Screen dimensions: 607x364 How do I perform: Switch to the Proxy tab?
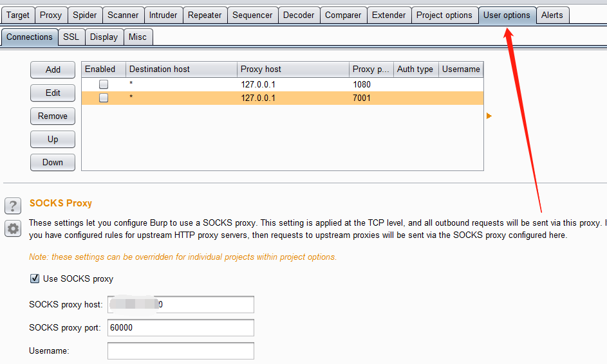[51, 15]
